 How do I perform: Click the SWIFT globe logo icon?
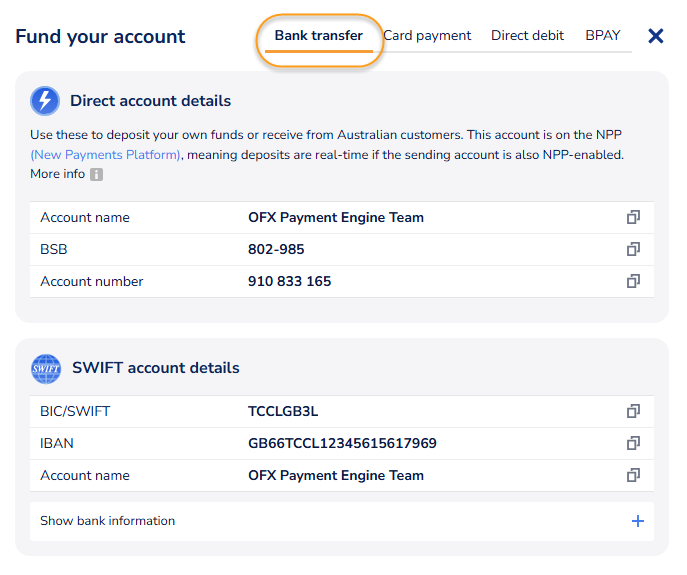[46, 368]
